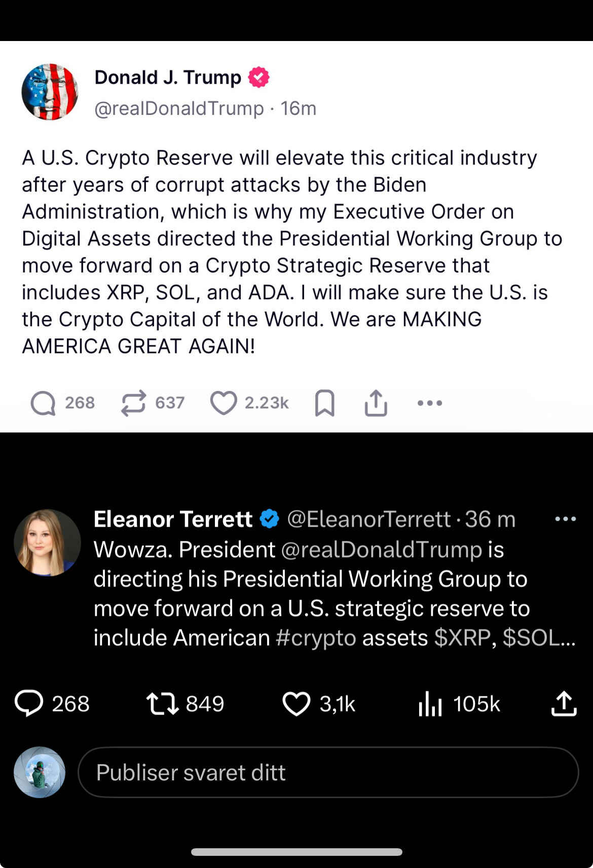Reply to Eleanor Terrett's tweet
The width and height of the screenshot is (593, 868).
tap(29, 704)
